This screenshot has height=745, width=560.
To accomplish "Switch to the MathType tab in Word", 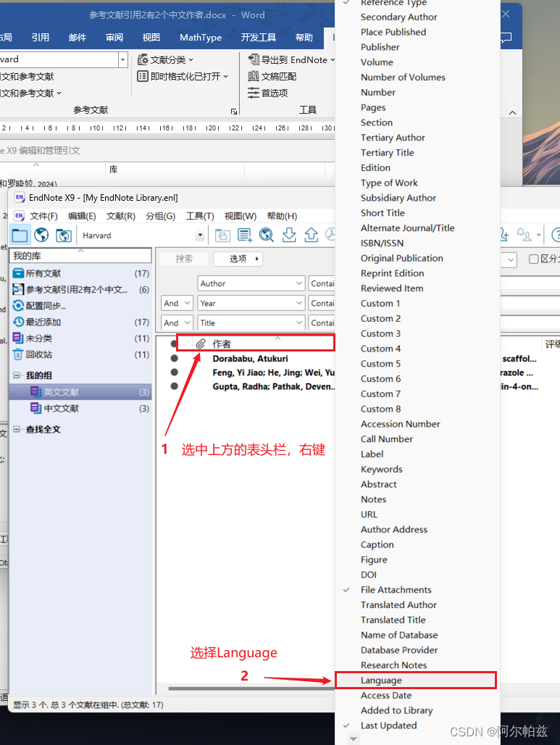I will (x=201, y=37).
